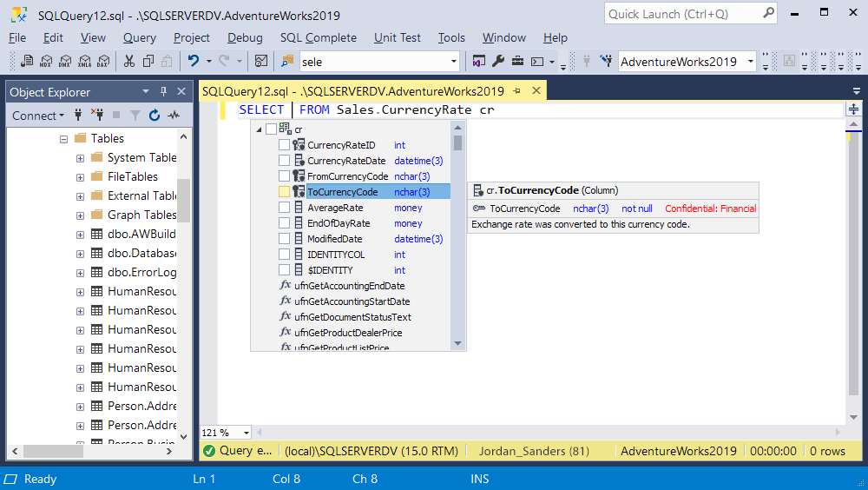The height and width of the screenshot is (490, 868).
Task: Check the $IDENTITY checkbox
Action: click(x=284, y=270)
